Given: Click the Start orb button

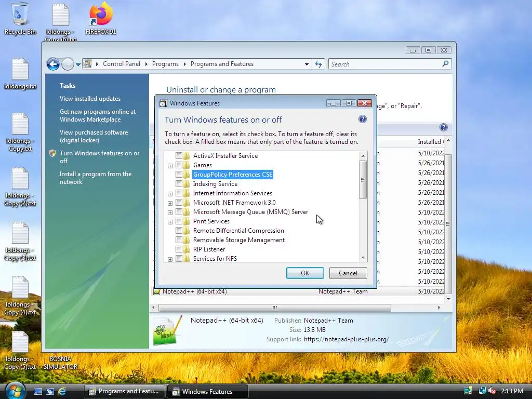Looking at the screenshot, I should tap(15, 391).
